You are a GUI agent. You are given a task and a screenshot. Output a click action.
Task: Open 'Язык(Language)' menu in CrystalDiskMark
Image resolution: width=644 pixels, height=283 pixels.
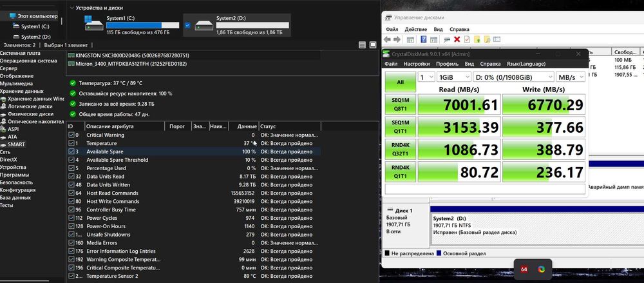pos(526,64)
